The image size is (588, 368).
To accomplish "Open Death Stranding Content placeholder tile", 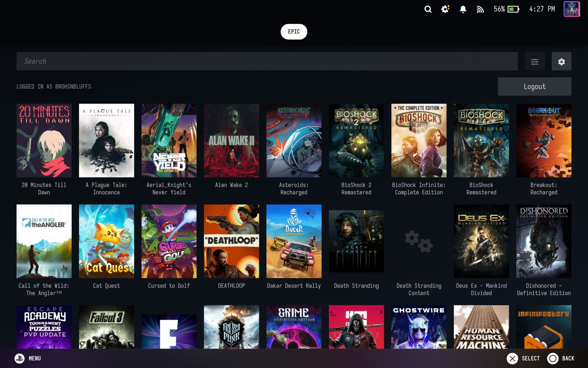I will [x=419, y=241].
